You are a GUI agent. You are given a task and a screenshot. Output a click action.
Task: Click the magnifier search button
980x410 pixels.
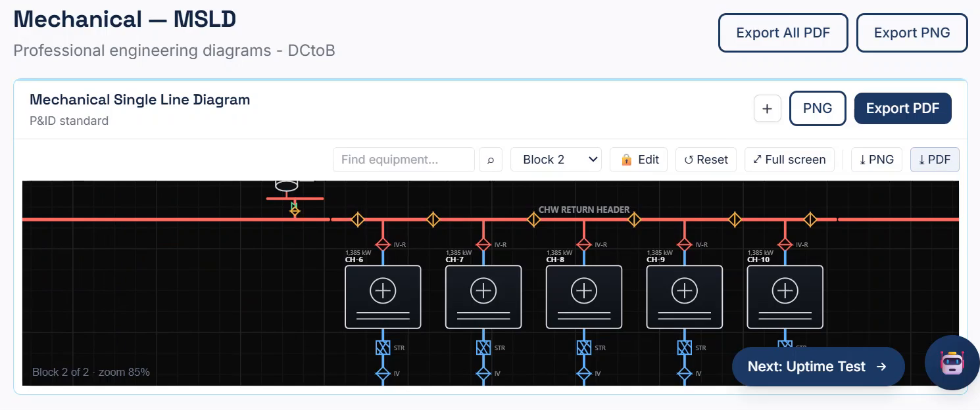click(x=491, y=160)
